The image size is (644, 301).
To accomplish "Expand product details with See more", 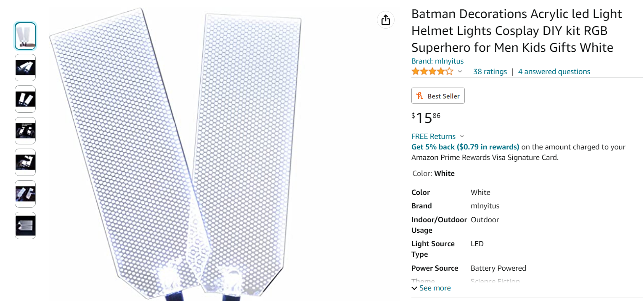I will coord(431,288).
